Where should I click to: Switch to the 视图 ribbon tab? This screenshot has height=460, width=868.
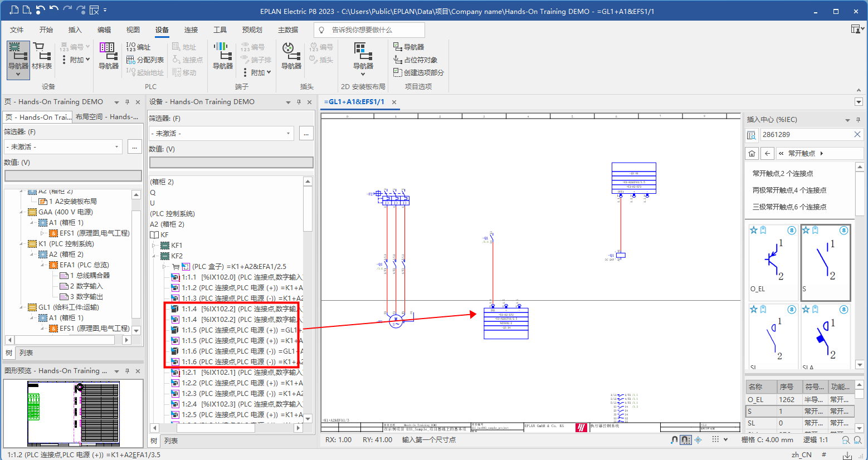(133, 30)
